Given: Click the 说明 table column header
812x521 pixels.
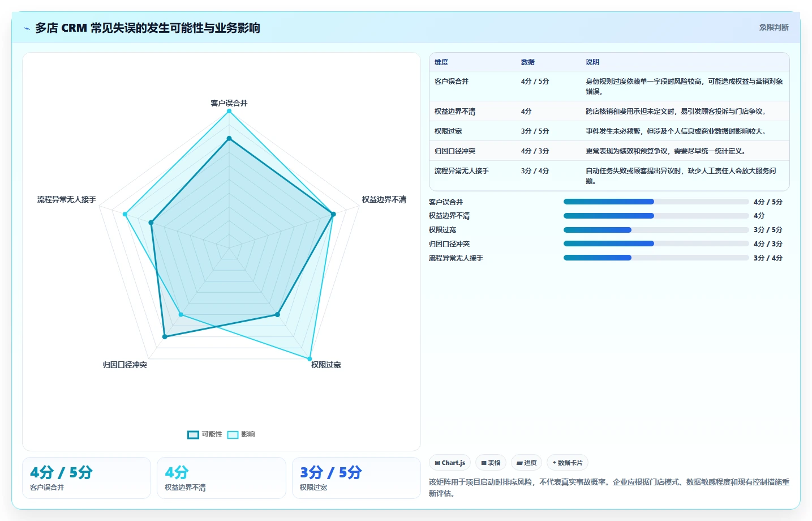Looking at the screenshot, I should pos(592,62).
